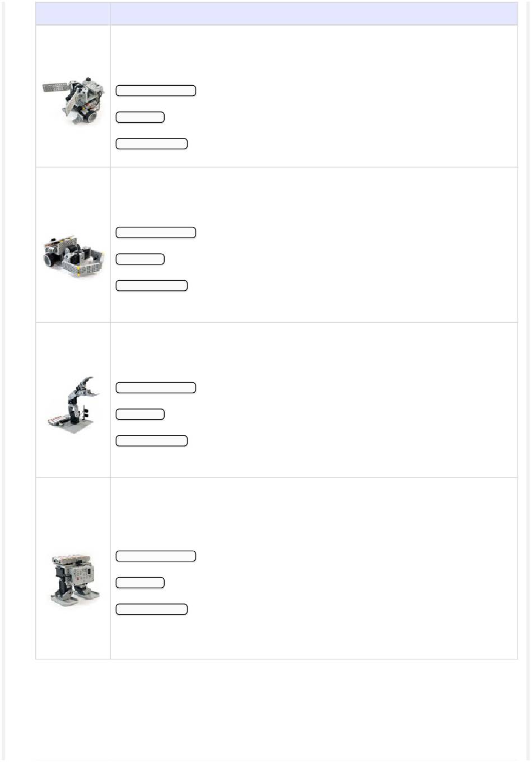
Task: Click the short middle button in the bumper car row
Action: tap(140, 259)
